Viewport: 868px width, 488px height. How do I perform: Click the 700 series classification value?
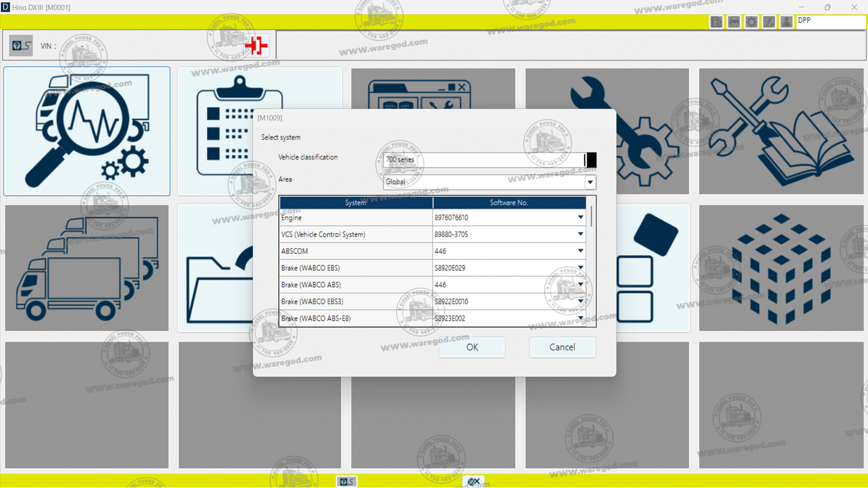pyautogui.click(x=400, y=160)
